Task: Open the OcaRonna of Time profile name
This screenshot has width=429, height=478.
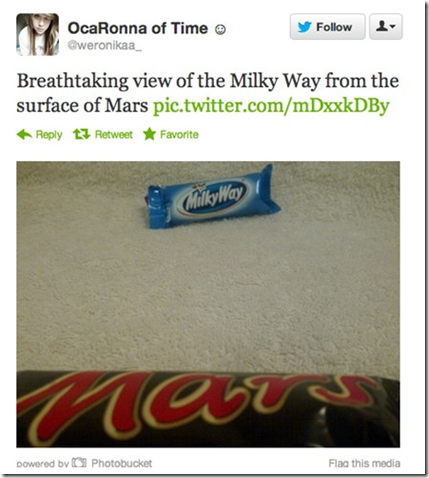Action: (x=138, y=28)
